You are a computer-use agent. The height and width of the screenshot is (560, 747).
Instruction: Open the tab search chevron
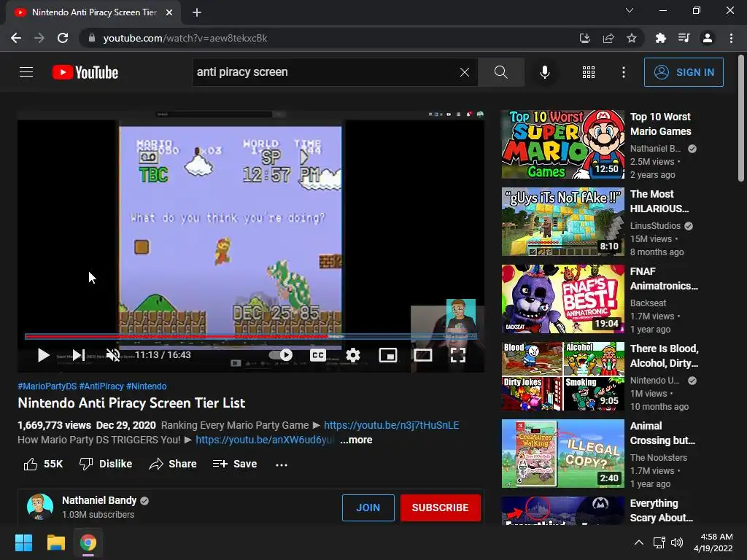tap(630, 10)
